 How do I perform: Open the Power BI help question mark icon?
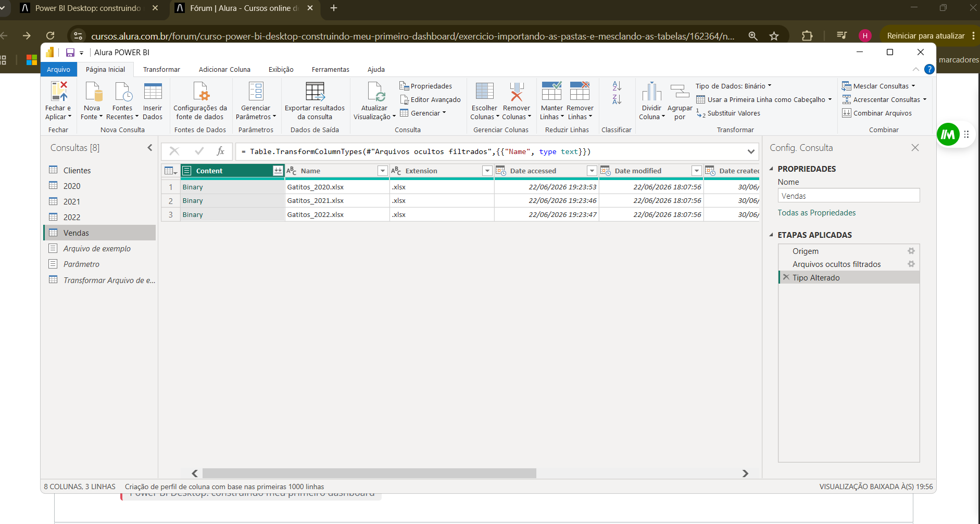coord(929,69)
